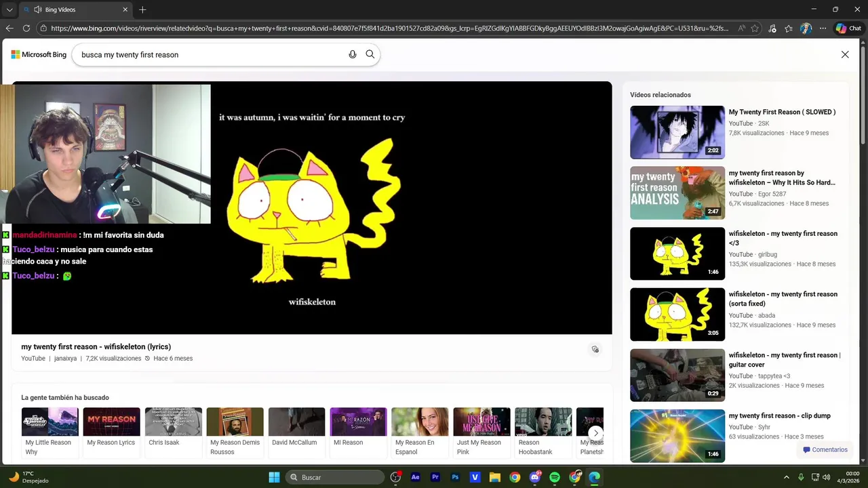Open the Favorites list icon
The height and width of the screenshot is (488, 868).
click(x=789, y=28)
